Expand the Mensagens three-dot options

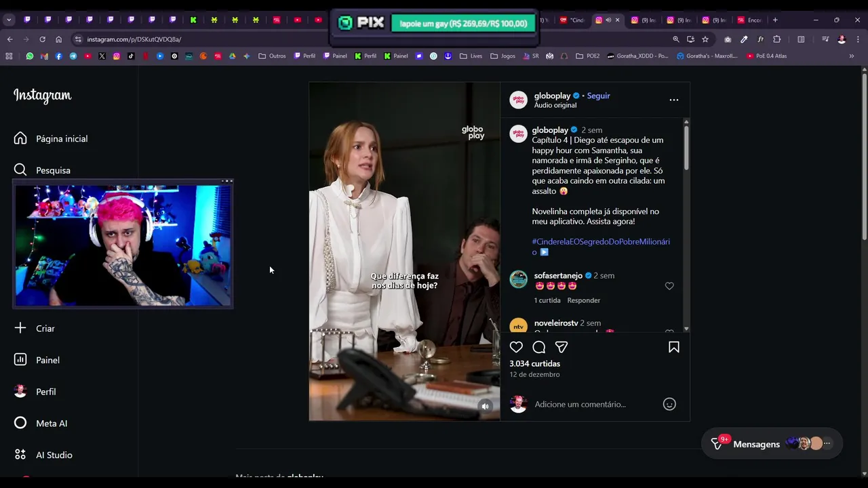(x=827, y=444)
